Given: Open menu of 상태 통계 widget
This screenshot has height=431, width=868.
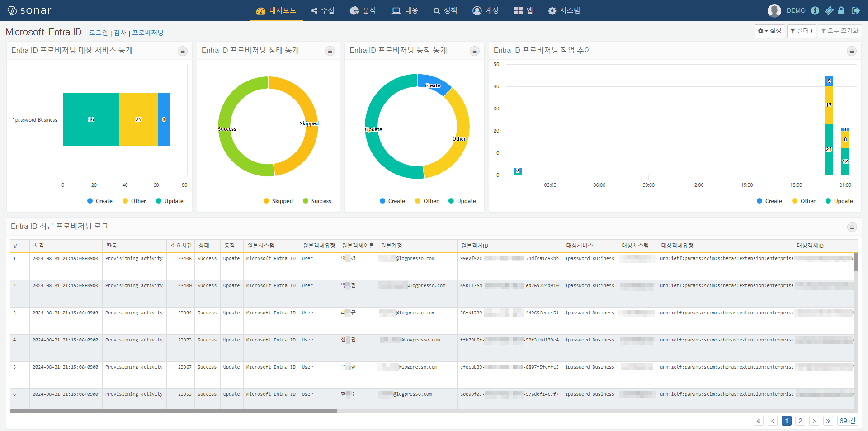Looking at the screenshot, I should pos(330,51).
